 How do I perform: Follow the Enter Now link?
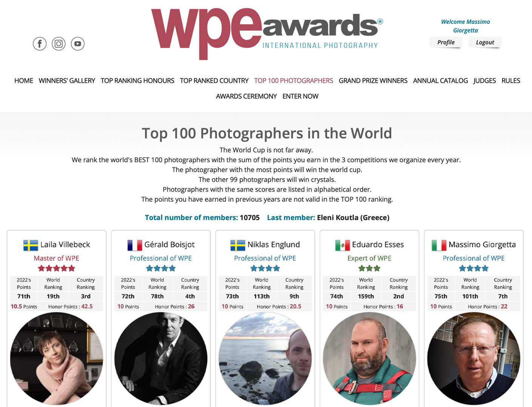pyautogui.click(x=300, y=96)
